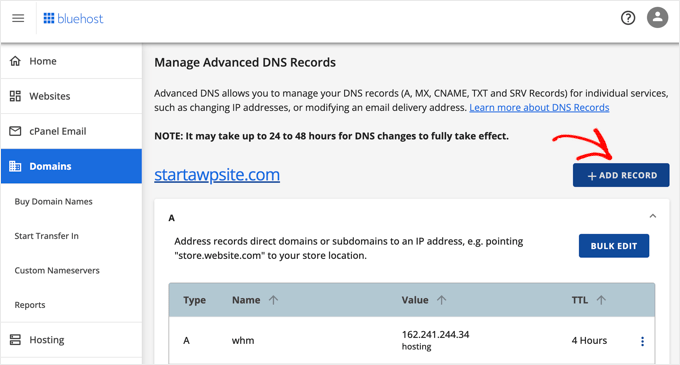Sort records by Value arrow
The width and height of the screenshot is (680, 365).
point(441,300)
